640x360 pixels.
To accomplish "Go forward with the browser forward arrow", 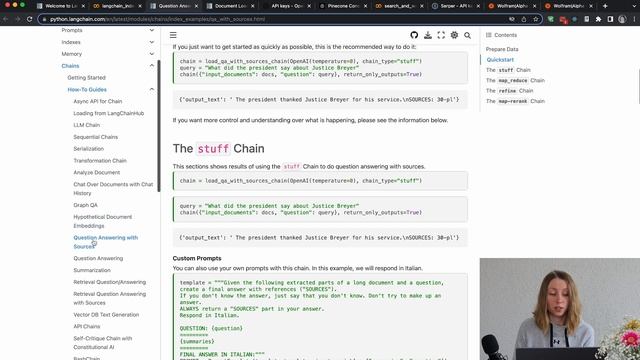I will click(x=18, y=19).
